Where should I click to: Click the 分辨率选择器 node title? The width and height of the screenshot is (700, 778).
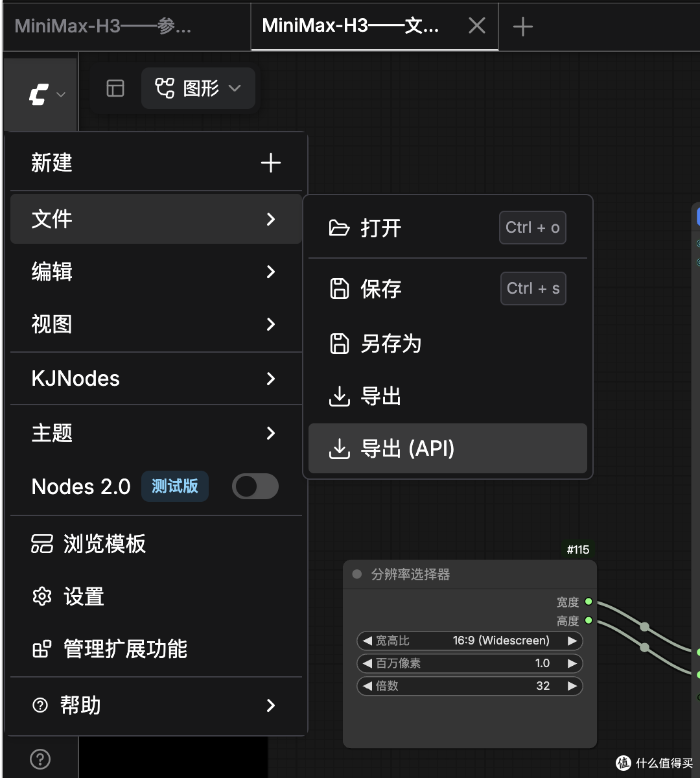click(x=410, y=574)
